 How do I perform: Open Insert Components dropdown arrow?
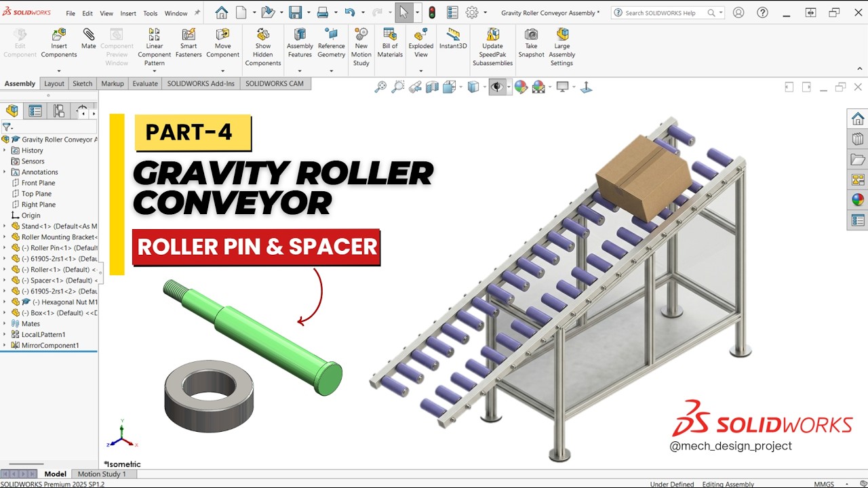59,70
